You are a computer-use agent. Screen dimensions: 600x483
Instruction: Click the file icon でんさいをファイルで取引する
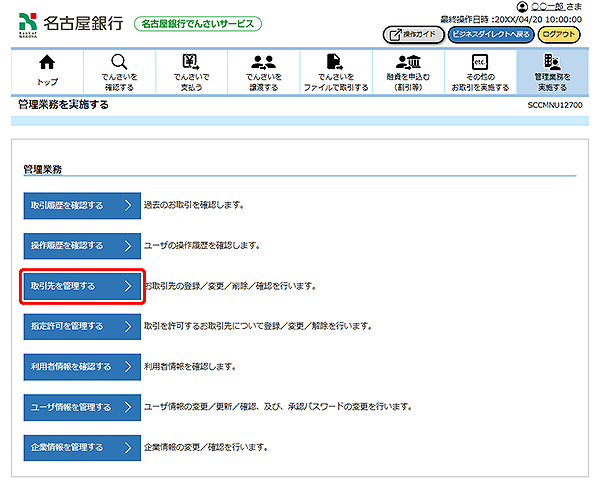pyautogui.click(x=335, y=63)
